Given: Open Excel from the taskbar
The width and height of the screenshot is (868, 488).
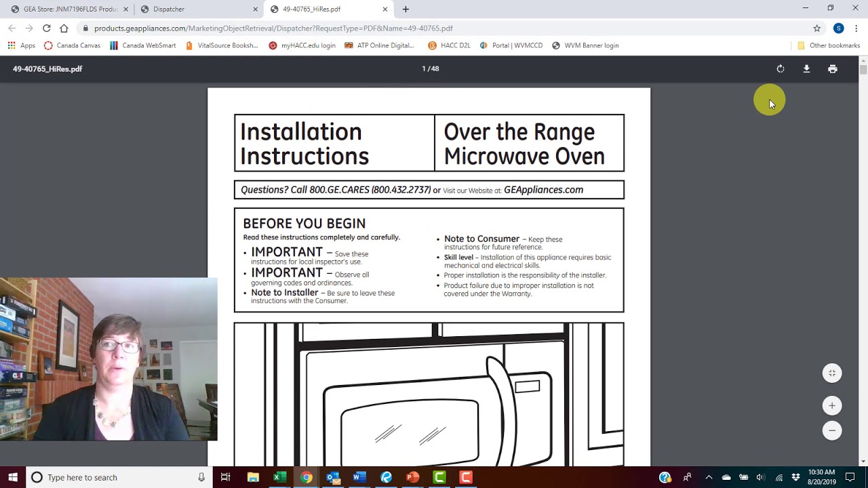Looking at the screenshot, I should point(279,477).
